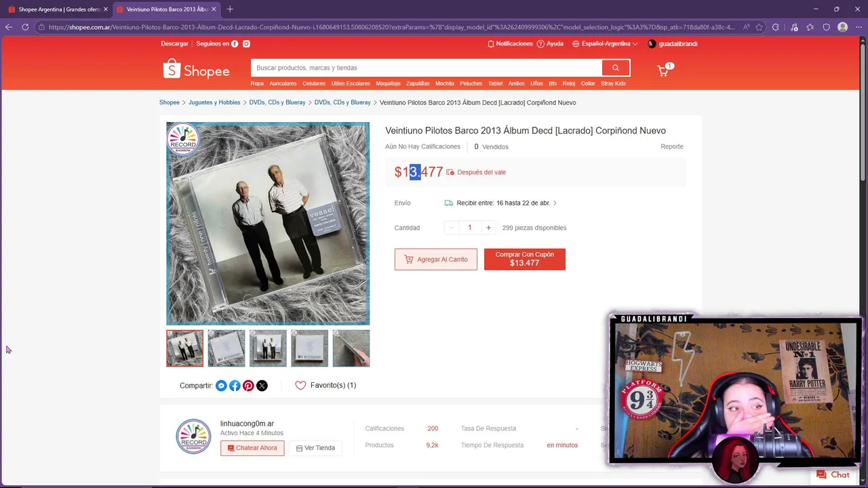Screen dimensions: 868x488
Task: Expand the Español-Argentina language dropdown
Action: (x=605, y=43)
